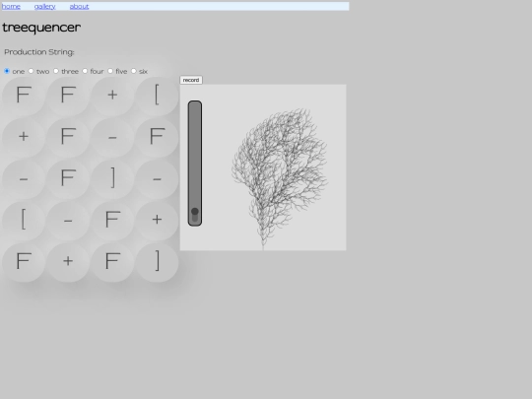Click the 'Production String:' label
This screenshot has height=399, width=532.
pos(39,52)
